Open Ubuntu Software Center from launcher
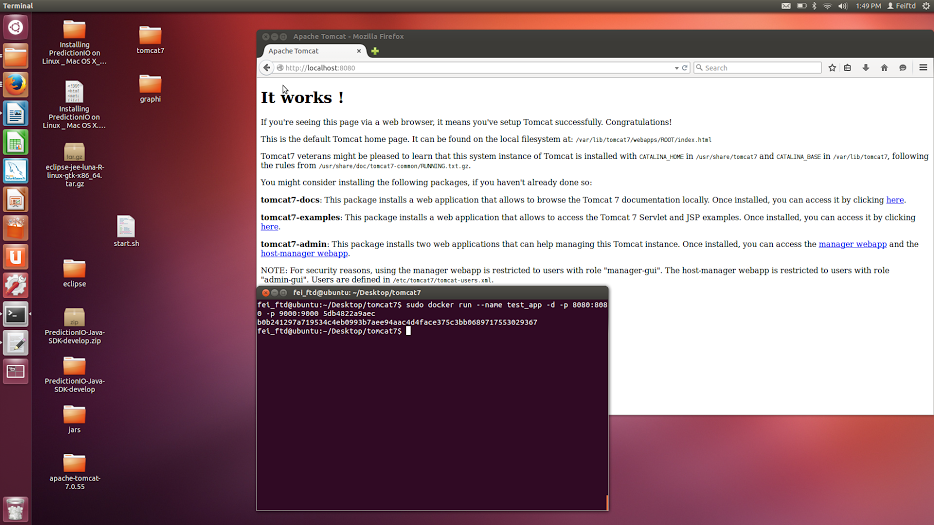934x525 pixels. (x=15, y=228)
